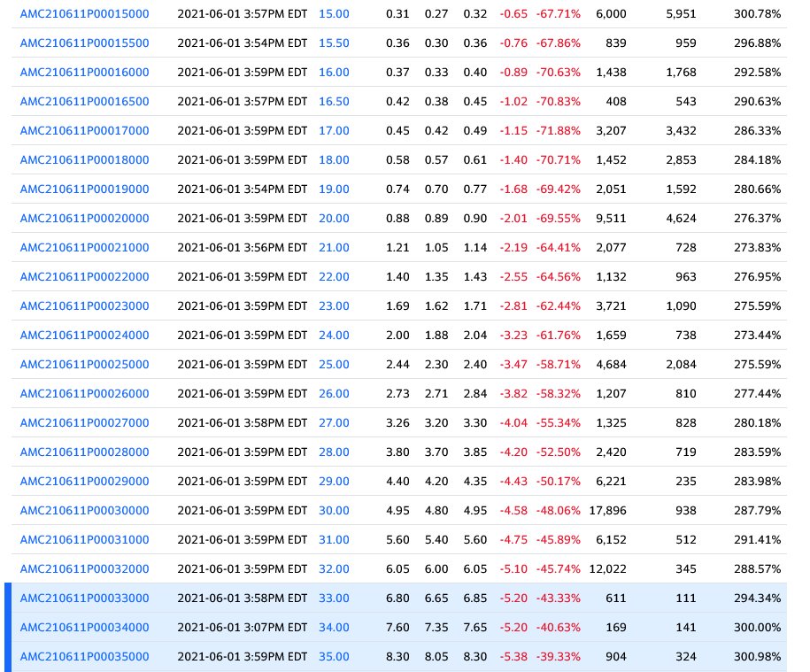Click trade date 2021-06-01 3:07PM EDT
Viewport: 810px width, 672px height.
coord(243,627)
